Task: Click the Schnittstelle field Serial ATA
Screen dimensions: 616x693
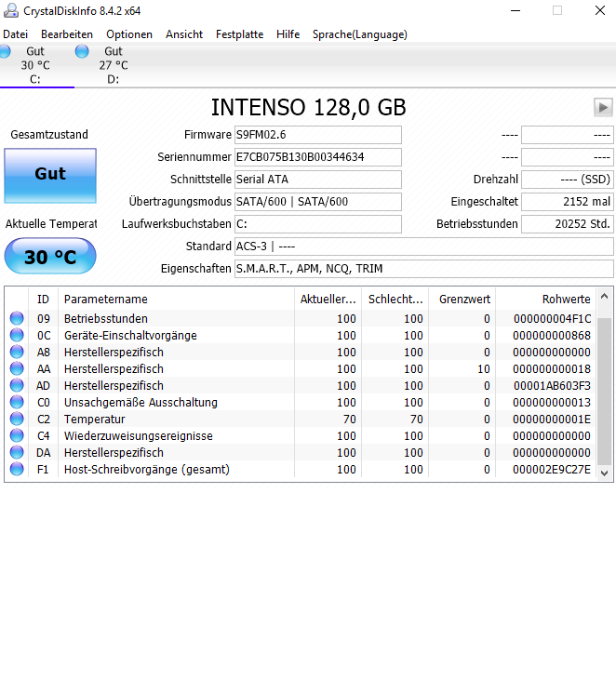Action: pyautogui.click(x=318, y=179)
